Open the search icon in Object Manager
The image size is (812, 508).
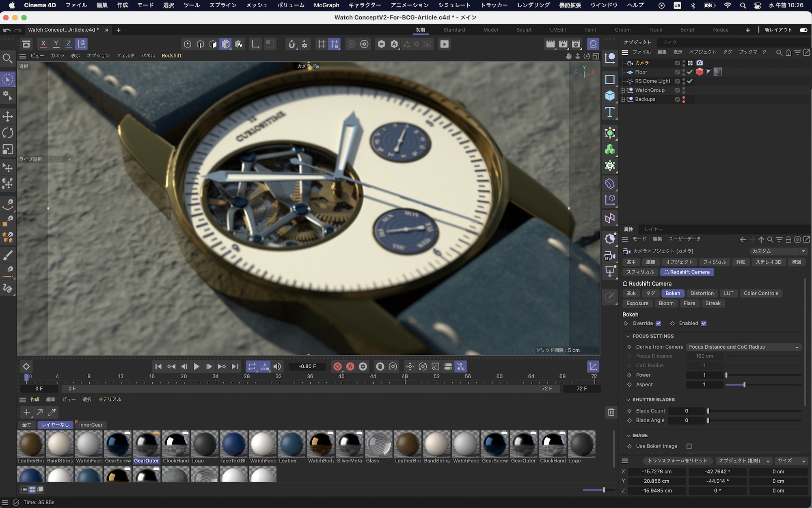click(x=779, y=52)
